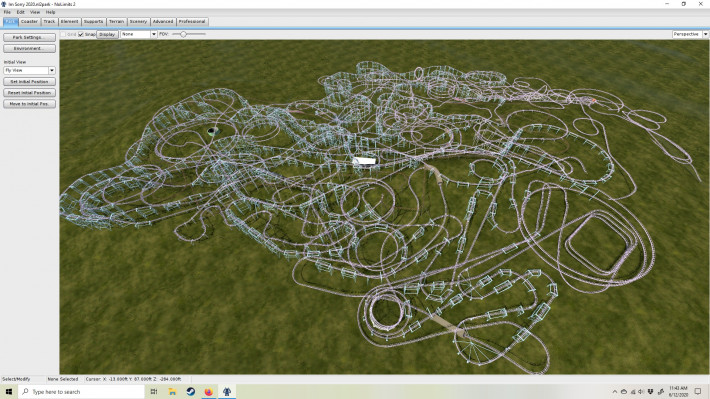Click the NoLimits app icon in title bar

[x=4, y=4]
